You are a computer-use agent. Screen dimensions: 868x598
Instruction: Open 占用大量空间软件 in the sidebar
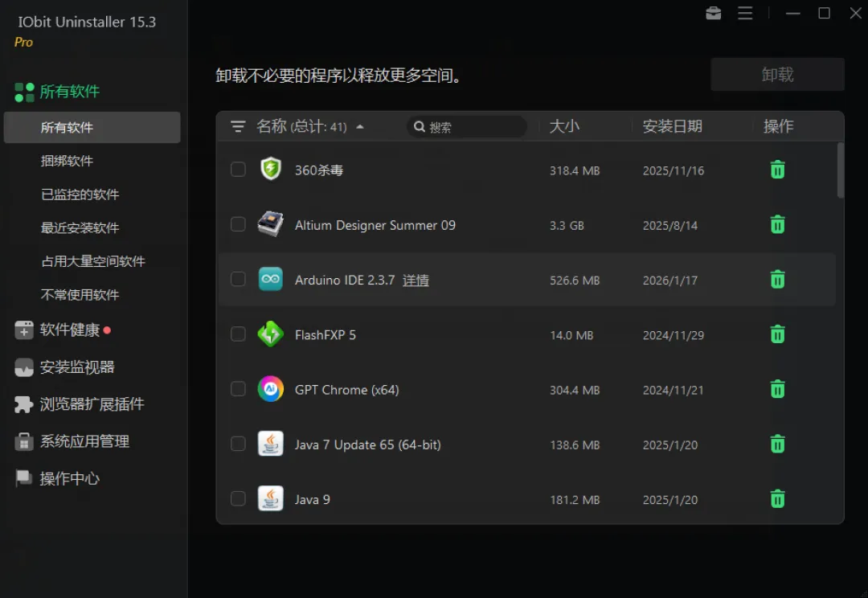pyautogui.click(x=93, y=261)
